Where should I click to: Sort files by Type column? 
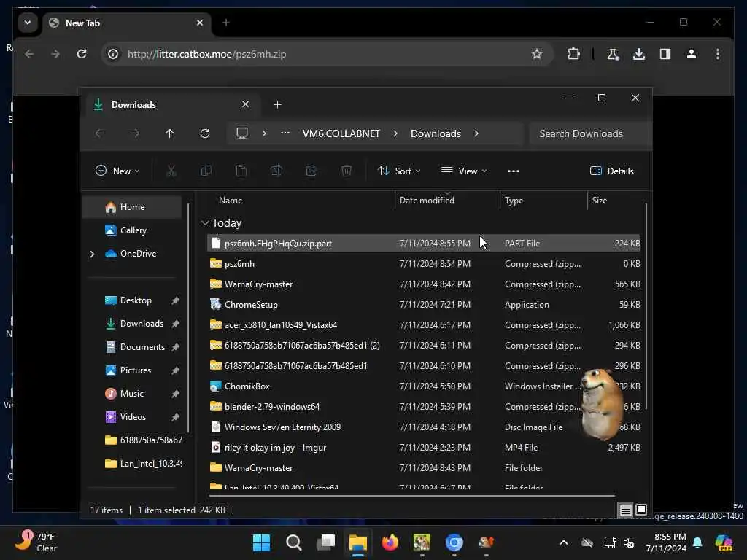pyautogui.click(x=514, y=201)
